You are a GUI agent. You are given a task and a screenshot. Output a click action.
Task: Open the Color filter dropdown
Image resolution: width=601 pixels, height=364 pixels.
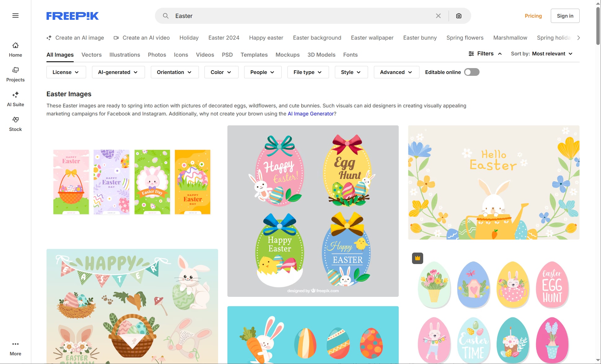tap(221, 72)
